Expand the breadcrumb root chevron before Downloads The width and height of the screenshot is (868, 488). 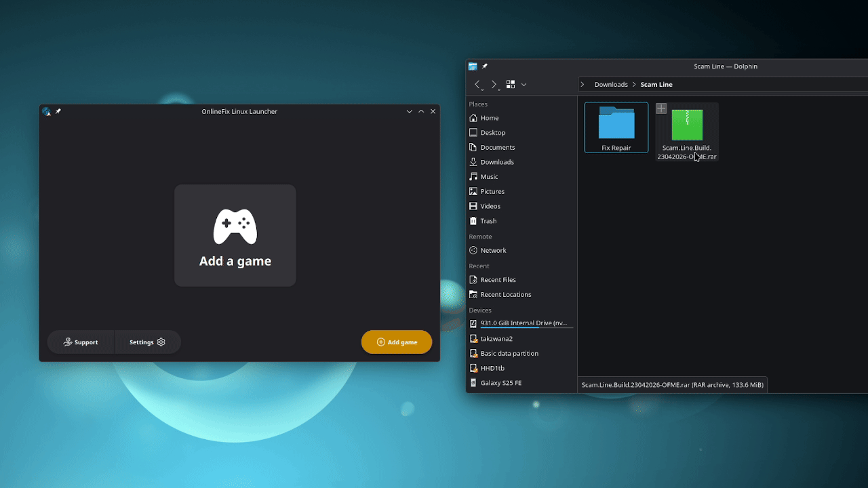[x=583, y=85]
